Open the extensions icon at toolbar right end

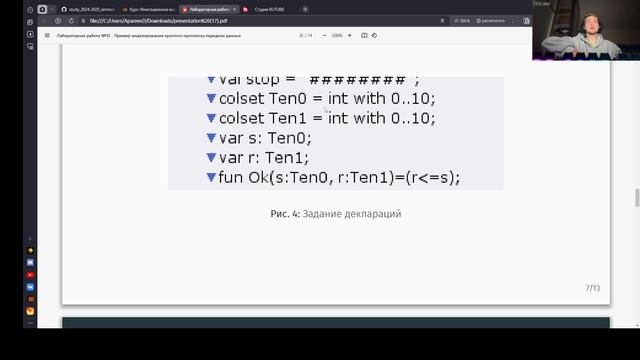[x=526, y=21]
